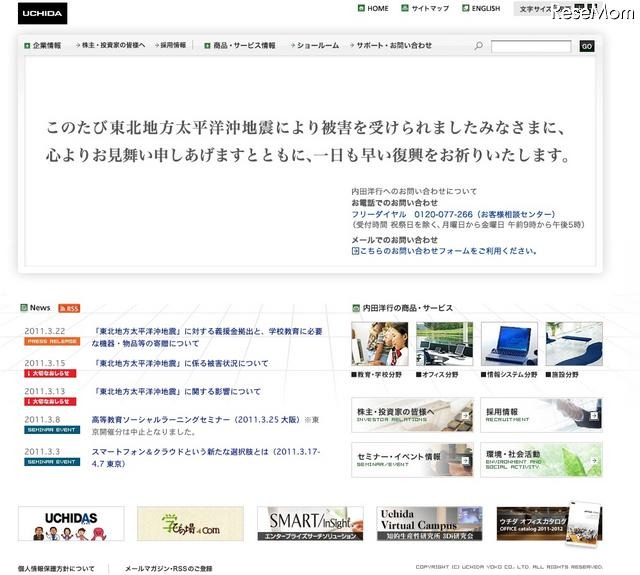Go to the HOME page link
This screenshot has width=640, height=575.
click(373, 8)
